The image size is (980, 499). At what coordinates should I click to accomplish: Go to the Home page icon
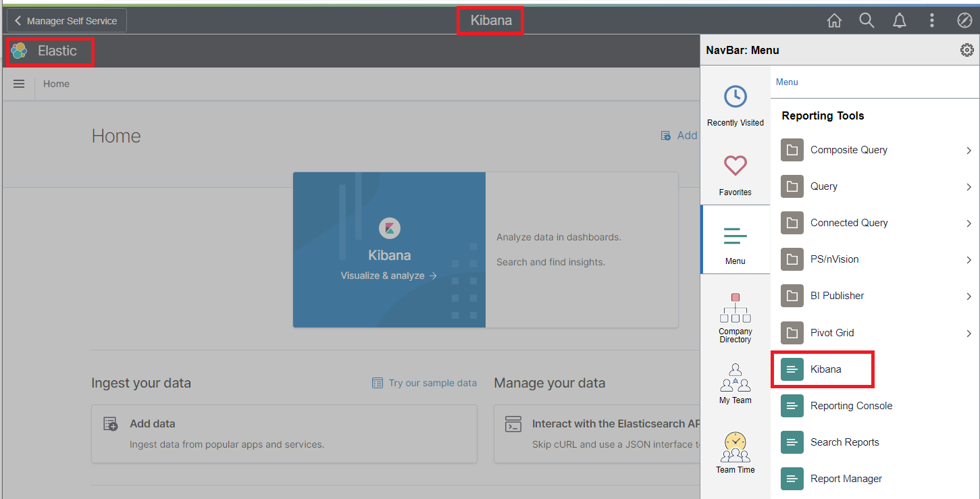pyautogui.click(x=834, y=21)
